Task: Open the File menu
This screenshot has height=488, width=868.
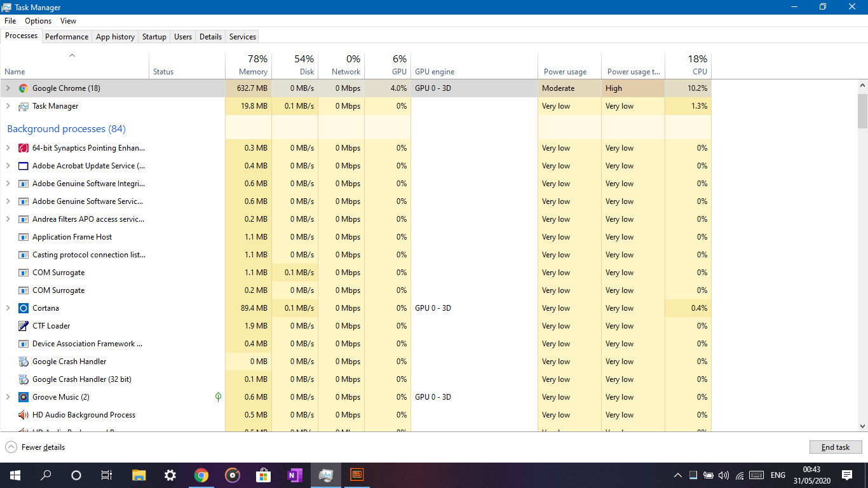Action: (x=10, y=21)
